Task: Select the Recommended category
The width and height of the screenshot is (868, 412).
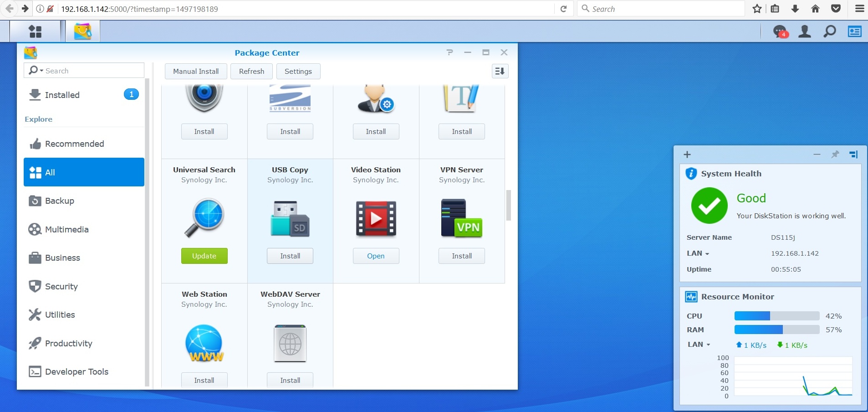Action: pos(84,144)
